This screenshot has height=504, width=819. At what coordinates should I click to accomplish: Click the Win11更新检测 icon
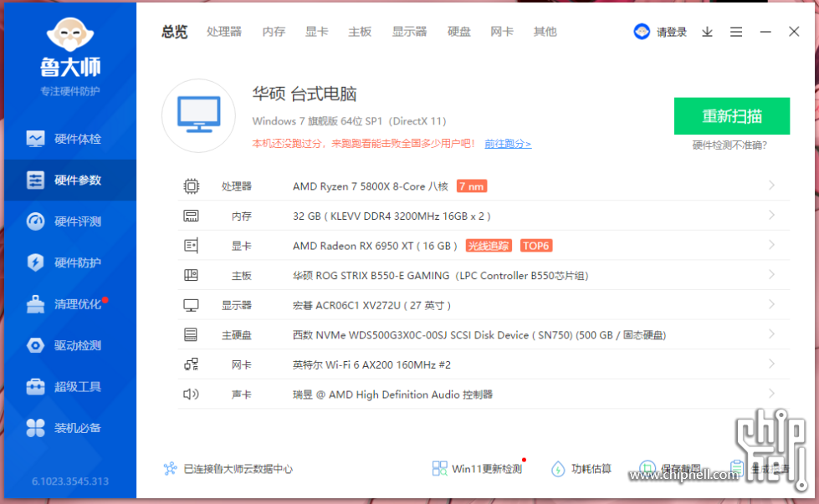click(x=440, y=469)
